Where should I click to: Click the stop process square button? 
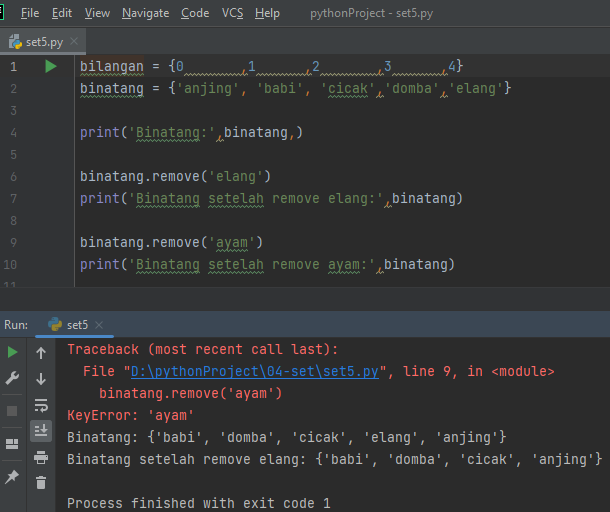click(x=12, y=411)
